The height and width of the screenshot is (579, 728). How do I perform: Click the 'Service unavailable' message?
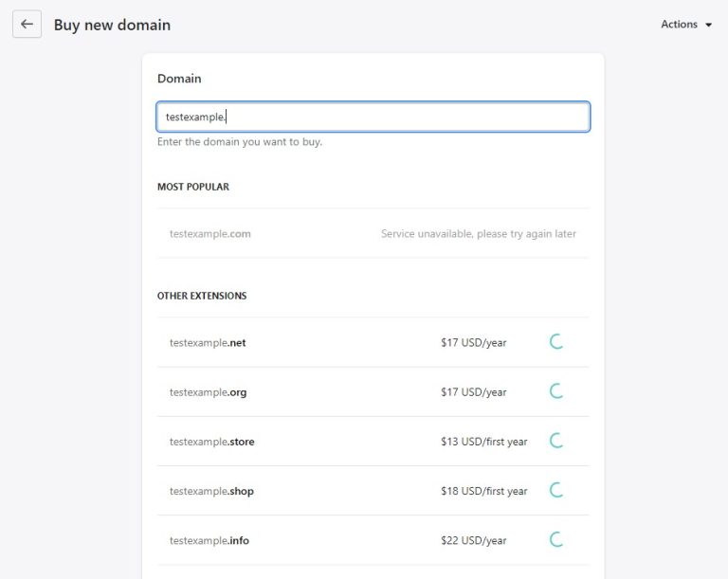click(x=478, y=233)
